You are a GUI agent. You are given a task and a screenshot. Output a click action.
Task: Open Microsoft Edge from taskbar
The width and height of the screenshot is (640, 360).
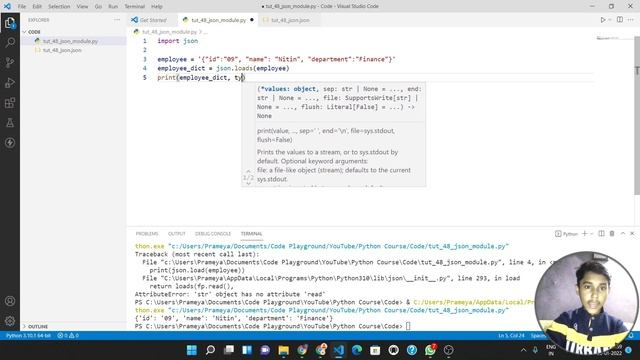coord(357,350)
